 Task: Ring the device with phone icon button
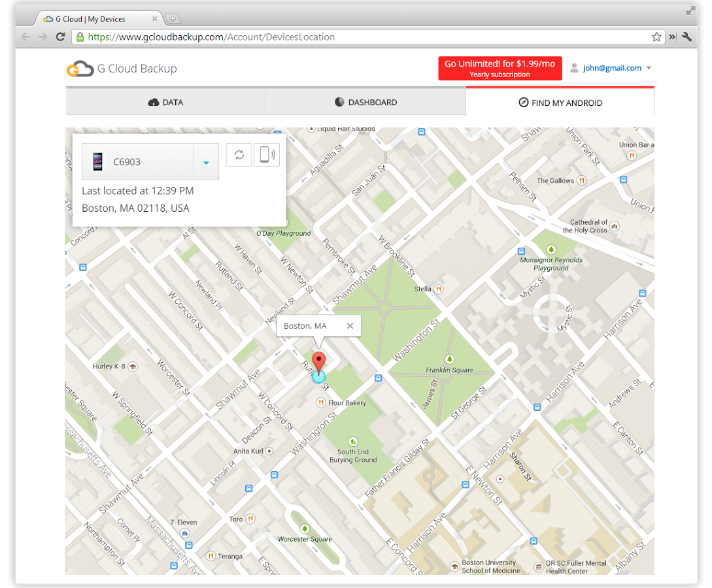(x=267, y=155)
